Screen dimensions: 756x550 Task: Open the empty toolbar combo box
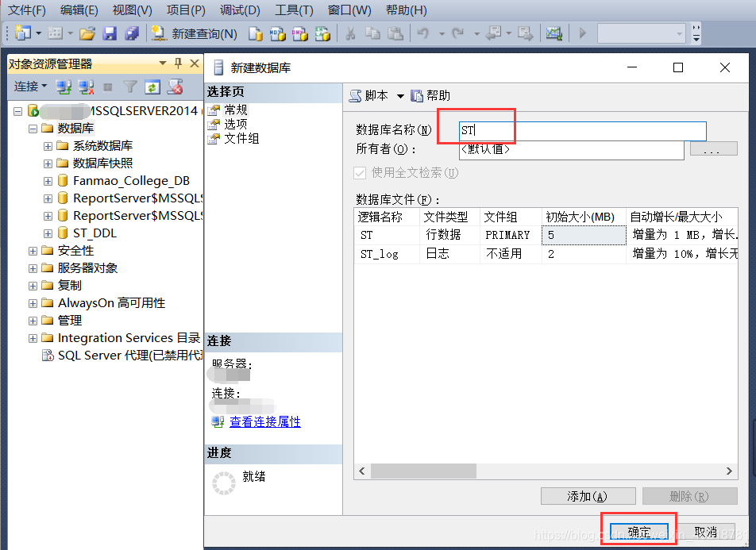(642, 34)
